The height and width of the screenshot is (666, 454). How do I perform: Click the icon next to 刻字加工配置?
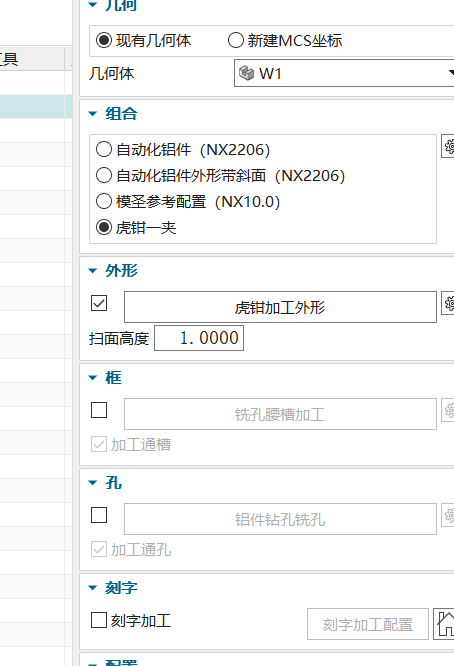(444, 624)
